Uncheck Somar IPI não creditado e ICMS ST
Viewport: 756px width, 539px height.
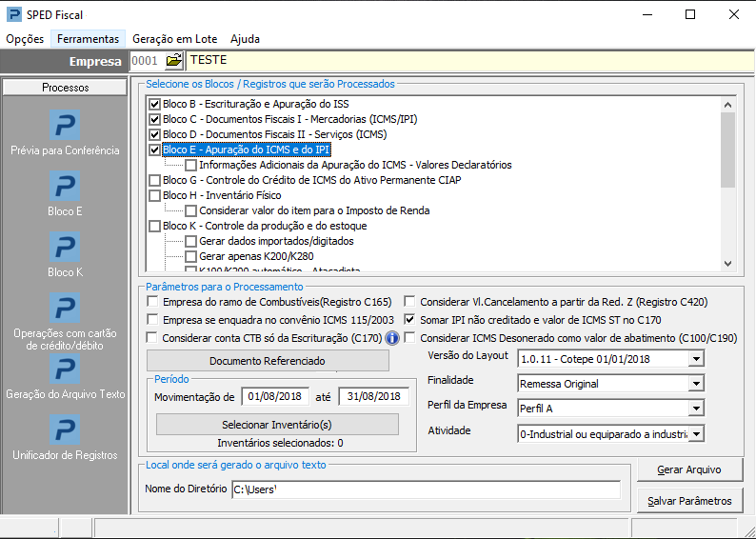[409, 320]
